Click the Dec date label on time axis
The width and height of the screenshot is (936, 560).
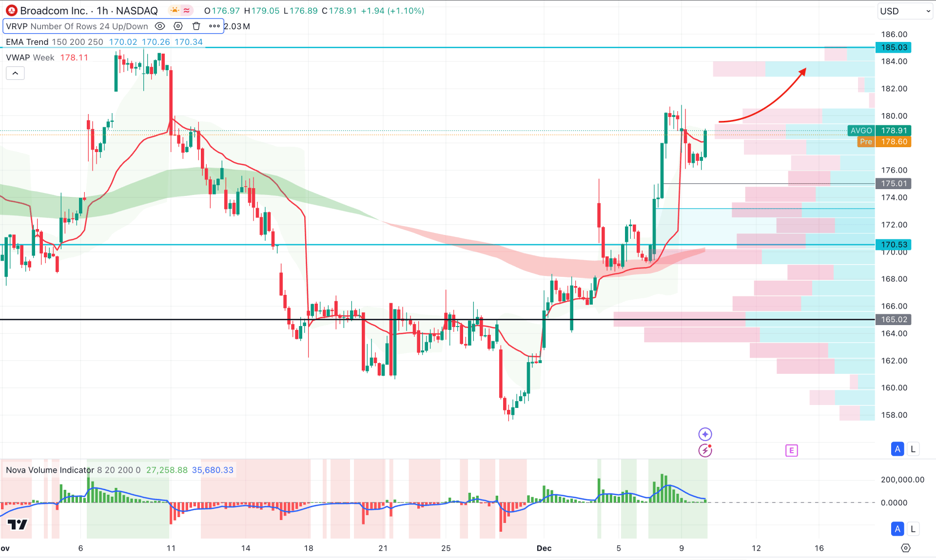click(x=544, y=548)
